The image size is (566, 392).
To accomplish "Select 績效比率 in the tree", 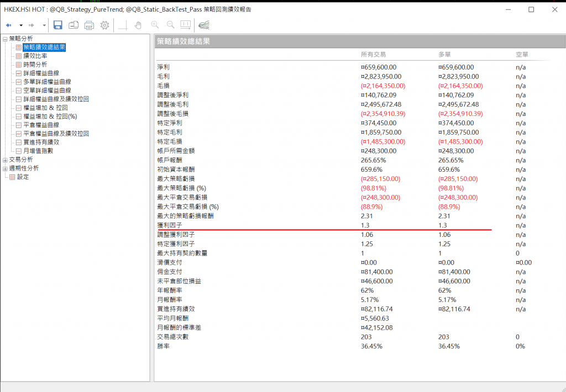I will [35, 56].
